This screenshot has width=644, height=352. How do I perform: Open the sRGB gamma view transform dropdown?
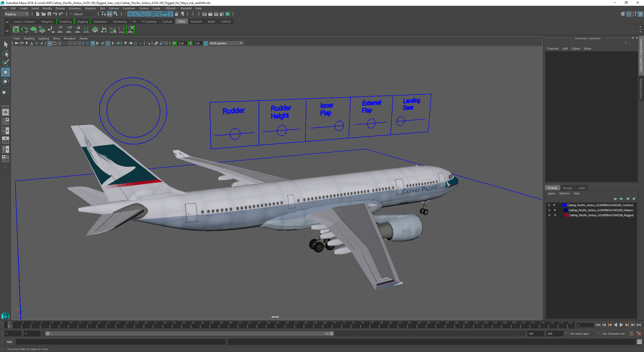(226, 43)
